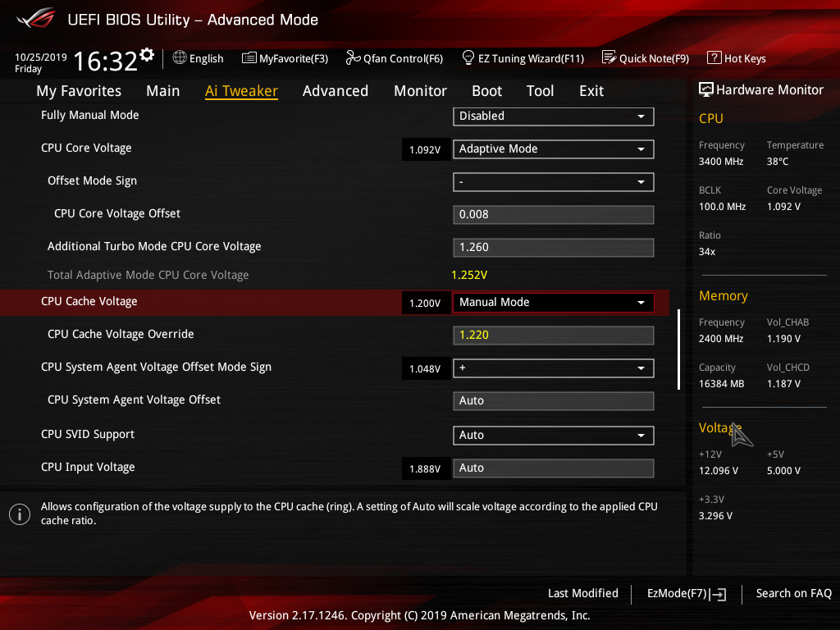Click the Qfan Control fan icon

353,57
